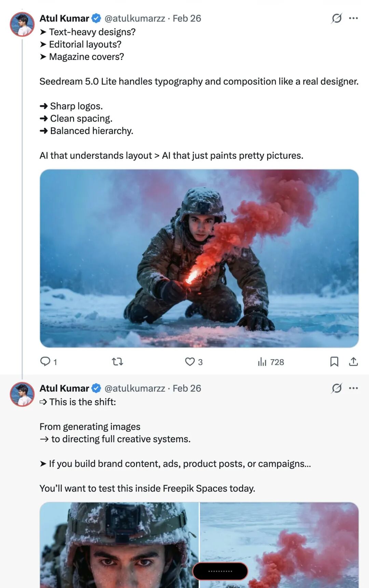Screen dimensions: 369x588
Task: Click the Grok icon on first tweet
Action: pyautogui.click(x=337, y=18)
